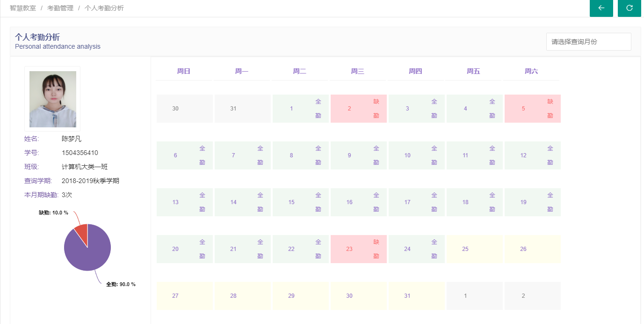Select day 31 in last row
The height and width of the screenshot is (324, 644).
tap(417, 296)
